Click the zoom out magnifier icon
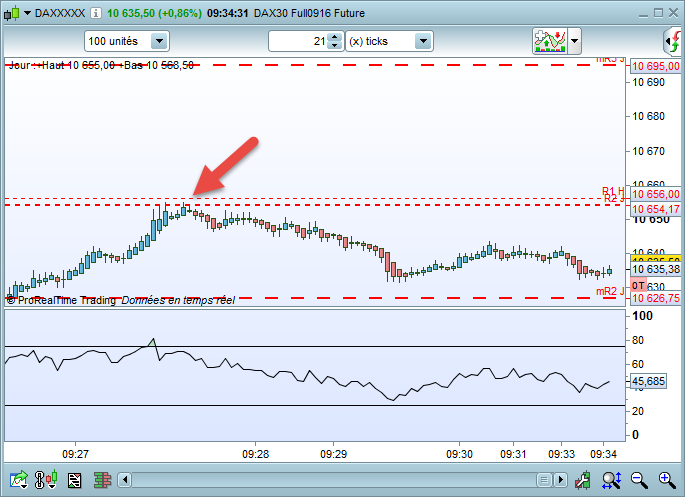685x497 pixels. 639,480
